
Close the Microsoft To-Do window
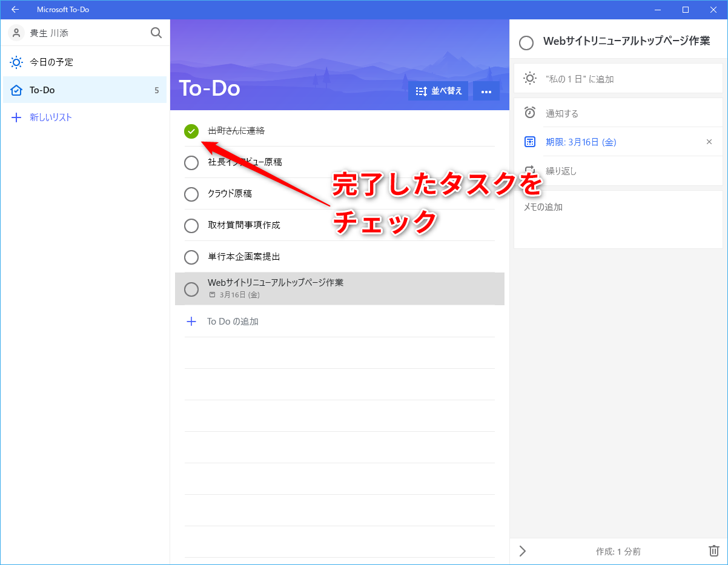click(713, 10)
